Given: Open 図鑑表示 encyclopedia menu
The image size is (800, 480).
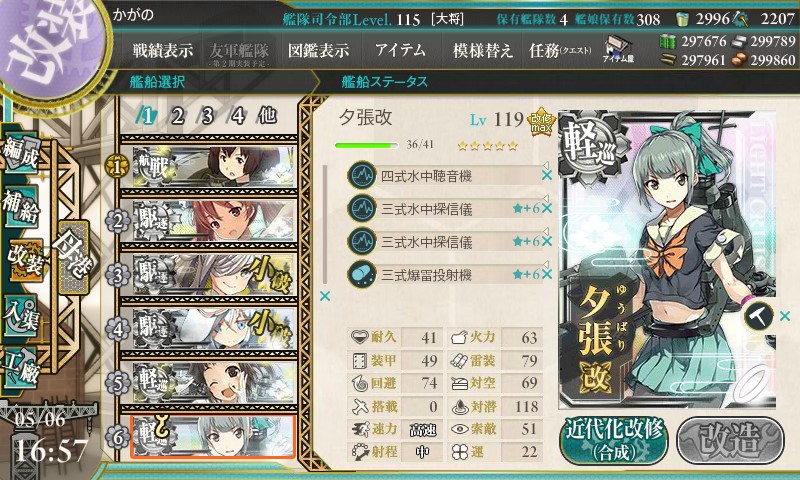Looking at the screenshot, I should pos(318,50).
